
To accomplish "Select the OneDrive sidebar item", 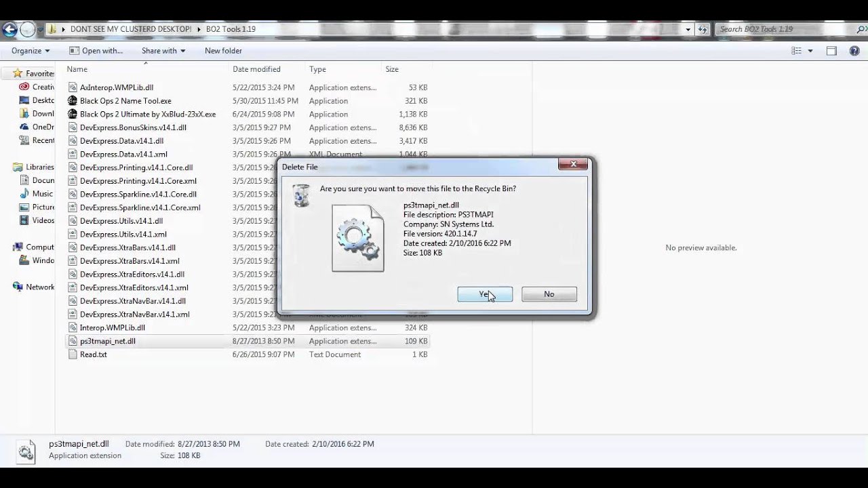I will click(38, 127).
